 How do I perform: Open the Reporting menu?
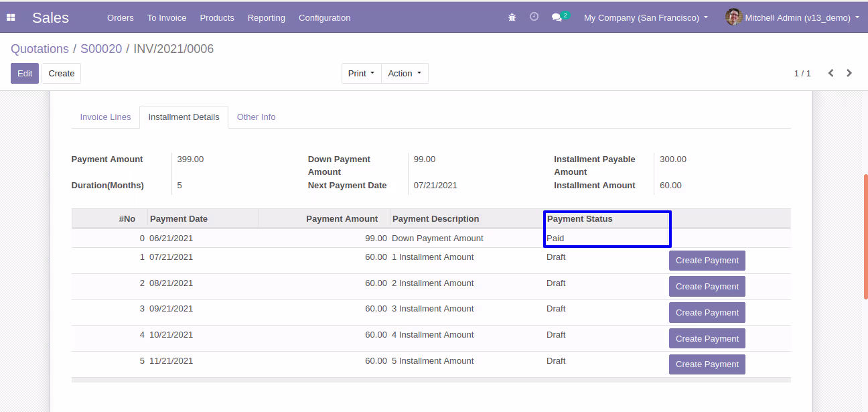click(266, 17)
